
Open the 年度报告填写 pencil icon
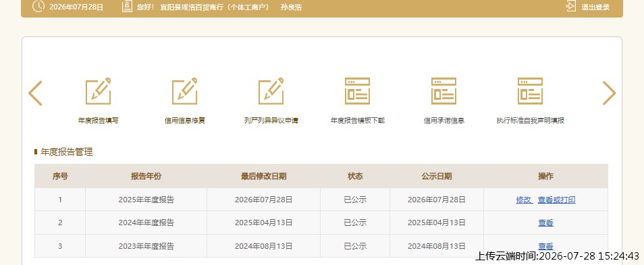coord(98,91)
